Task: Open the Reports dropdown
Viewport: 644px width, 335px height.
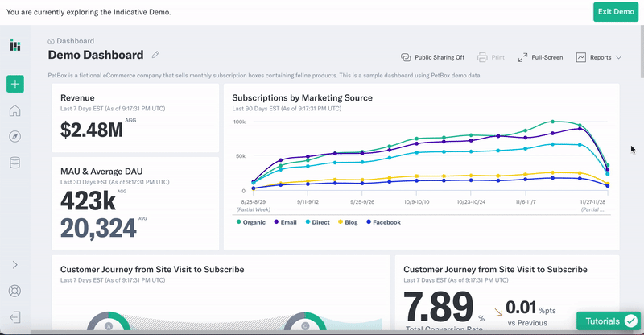Action: coord(599,57)
